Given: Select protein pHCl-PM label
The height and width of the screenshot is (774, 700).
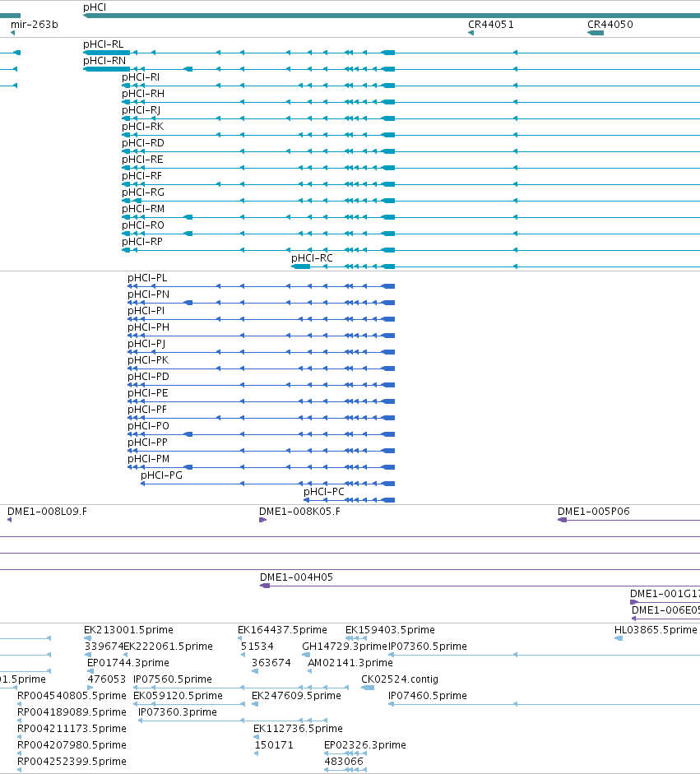Looking at the screenshot, I should click(x=149, y=459).
